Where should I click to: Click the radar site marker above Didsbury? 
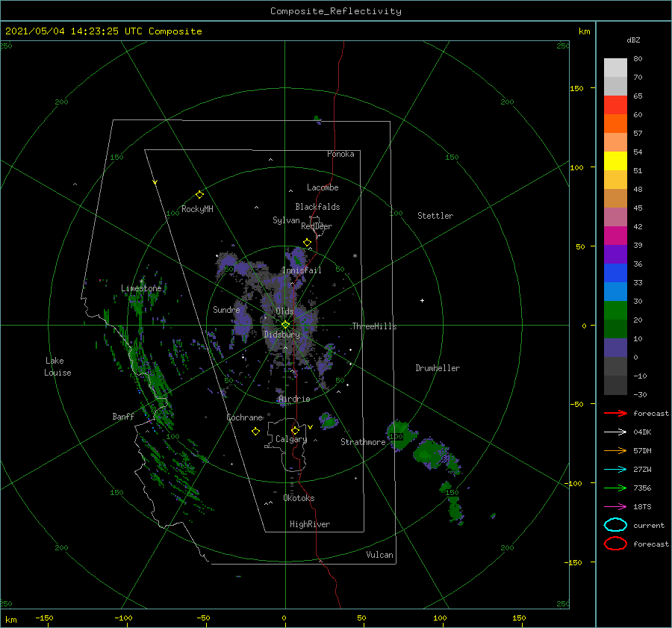click(x=285, y=325)
